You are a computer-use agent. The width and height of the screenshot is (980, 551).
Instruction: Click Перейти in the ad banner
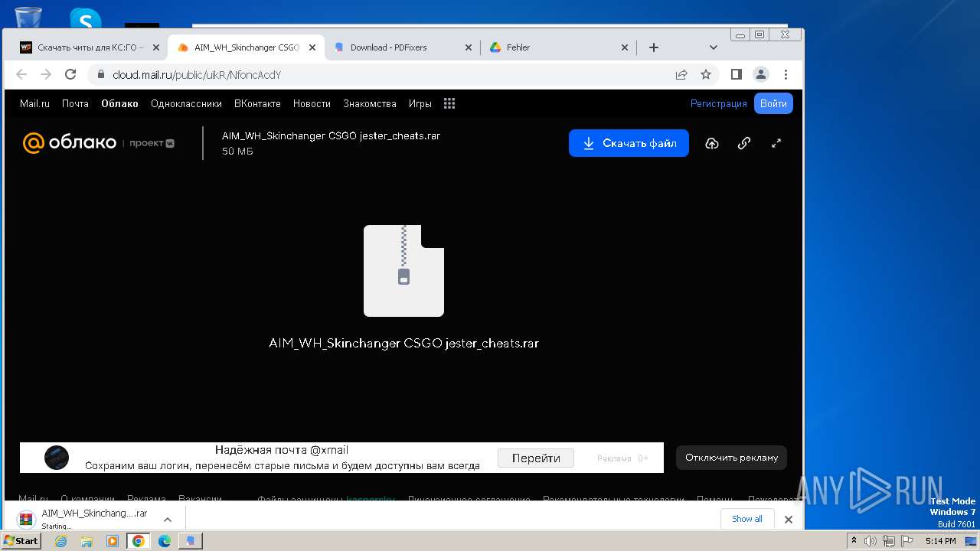536,458
